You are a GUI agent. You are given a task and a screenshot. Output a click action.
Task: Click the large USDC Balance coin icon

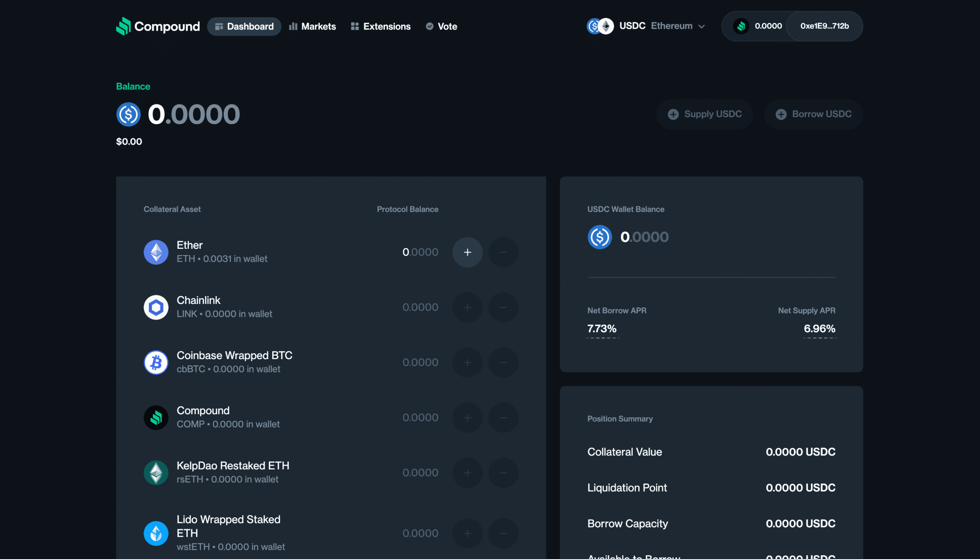pos(129,114)
